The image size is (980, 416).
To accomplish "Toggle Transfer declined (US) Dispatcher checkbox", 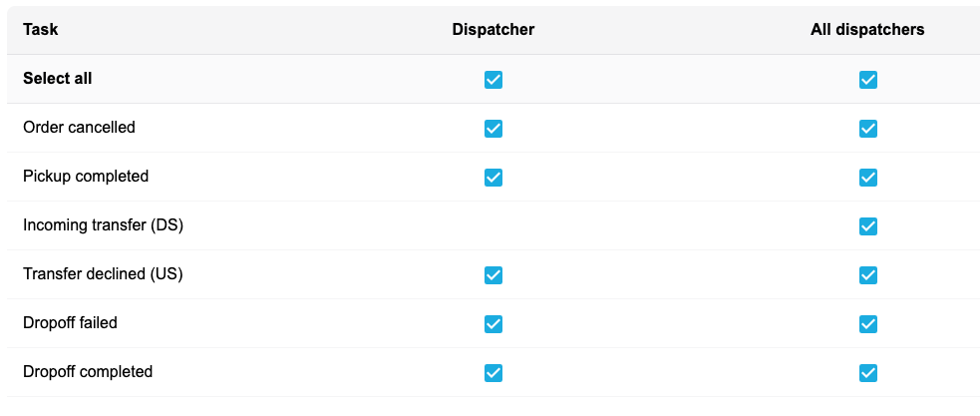I will [493, 274].
